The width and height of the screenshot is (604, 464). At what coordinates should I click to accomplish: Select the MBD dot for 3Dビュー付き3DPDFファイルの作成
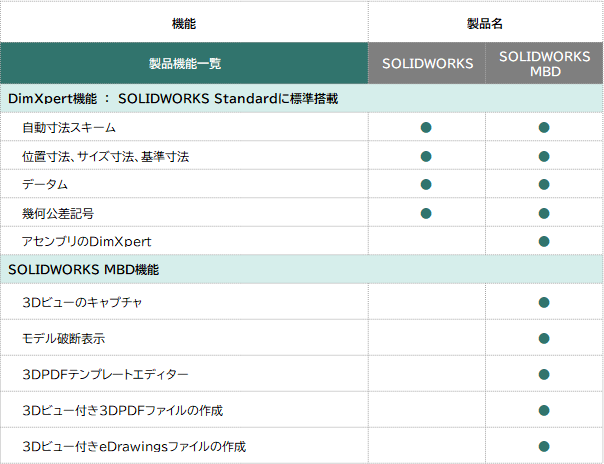coord(544,410)
